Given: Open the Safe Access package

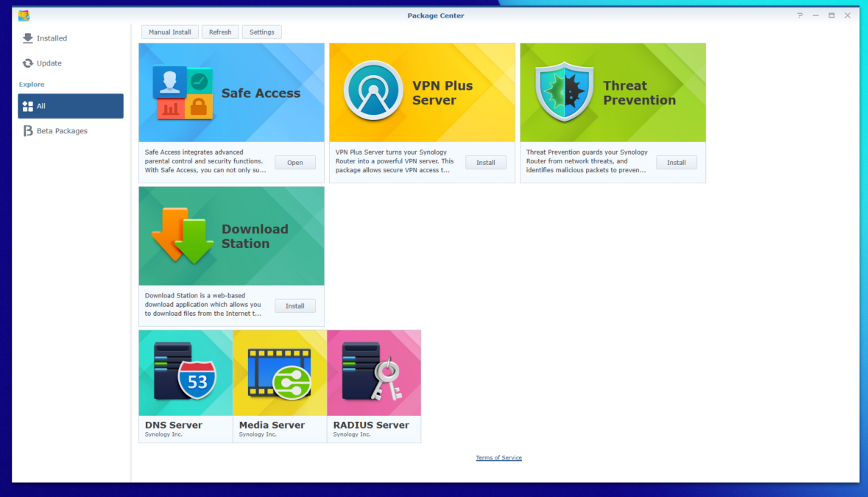Looking at the screenshot, I should (x=295, y=163).
